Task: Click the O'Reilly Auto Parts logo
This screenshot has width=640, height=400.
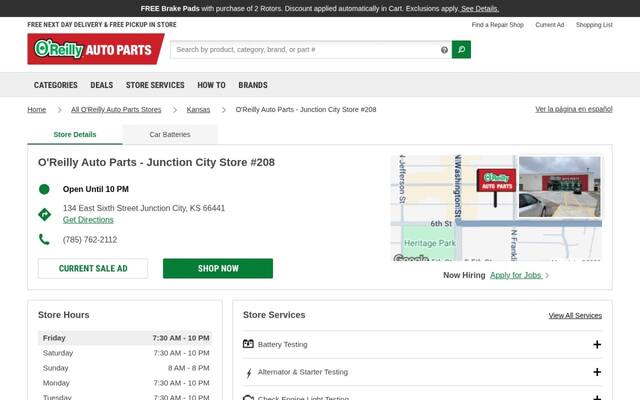Action: 96,49
